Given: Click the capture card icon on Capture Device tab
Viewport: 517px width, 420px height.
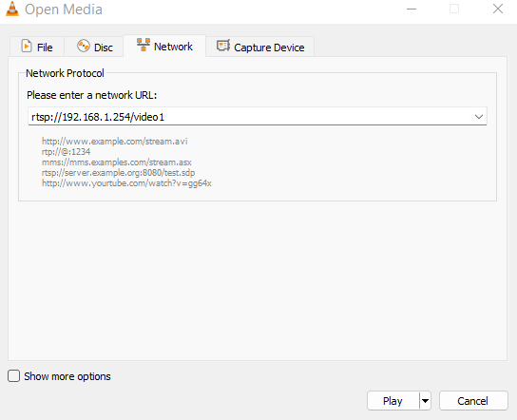Looking at the screenshot, I should 223,46.
